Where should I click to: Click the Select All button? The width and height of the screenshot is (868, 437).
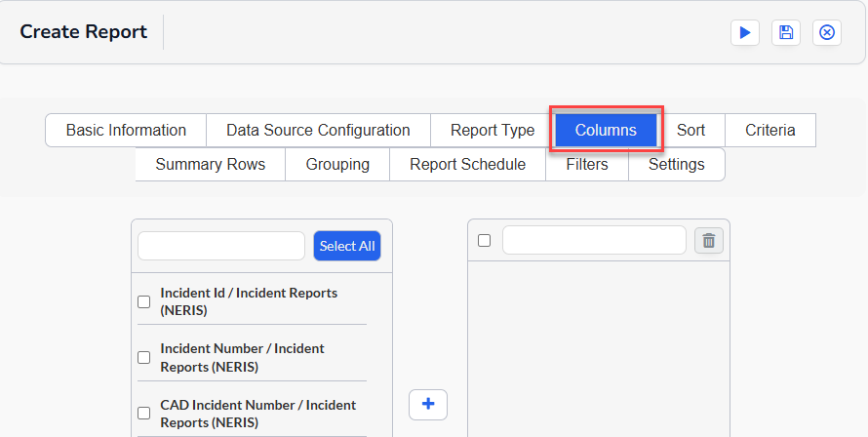[347, 246]
